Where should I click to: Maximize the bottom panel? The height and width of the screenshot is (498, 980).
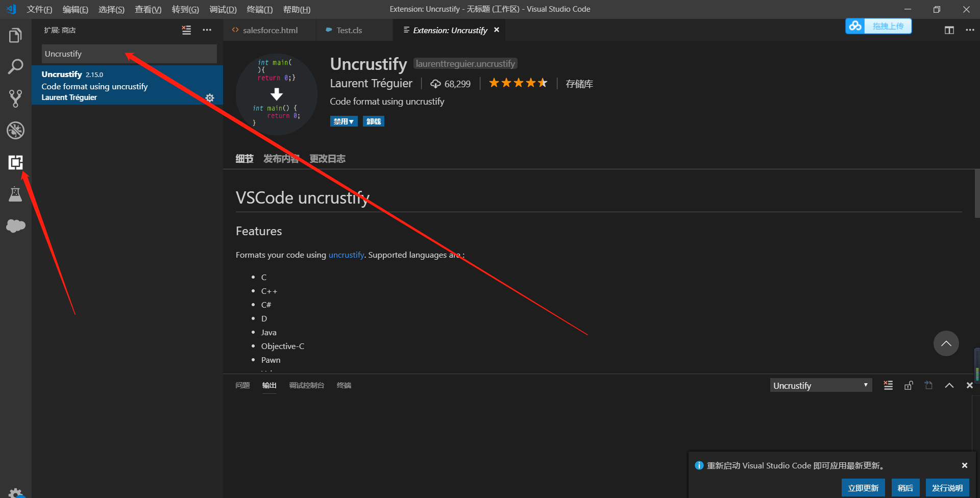949,385
